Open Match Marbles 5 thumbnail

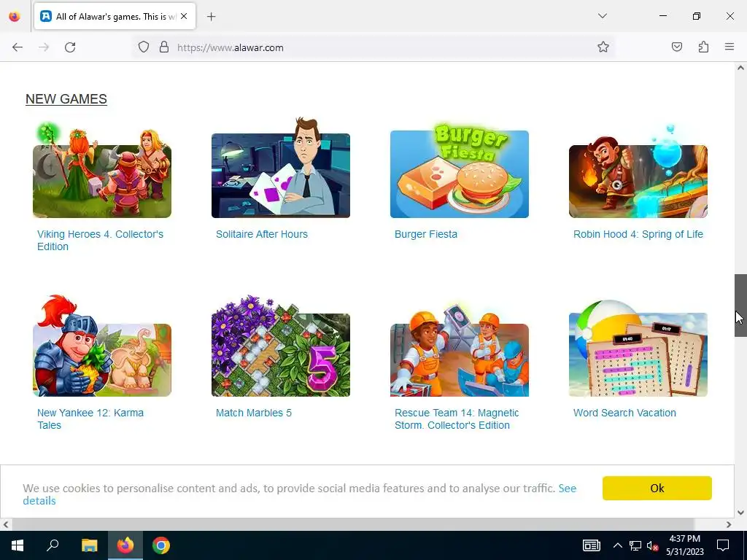[x=281, y=346]
